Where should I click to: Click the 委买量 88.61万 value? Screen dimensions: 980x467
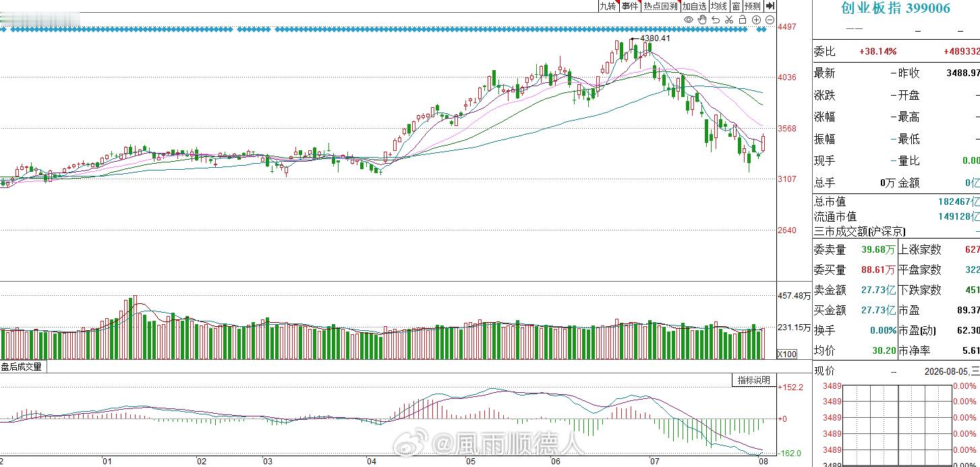[878, 270]
